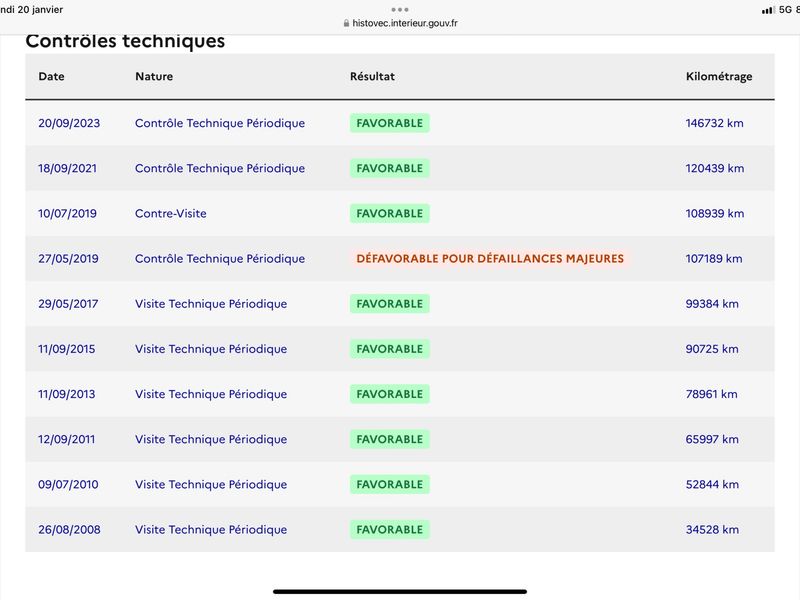The image size is (800, 600).
Task: Select the 18/09/2021 date entry
Action: point(67,168)
